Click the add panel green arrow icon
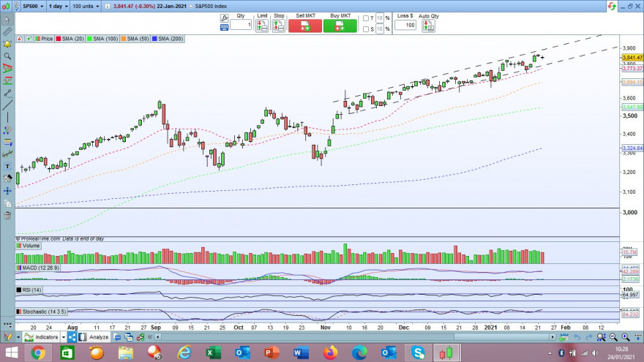Viewport: 644px width, 362px height. (x=29, y=39)
